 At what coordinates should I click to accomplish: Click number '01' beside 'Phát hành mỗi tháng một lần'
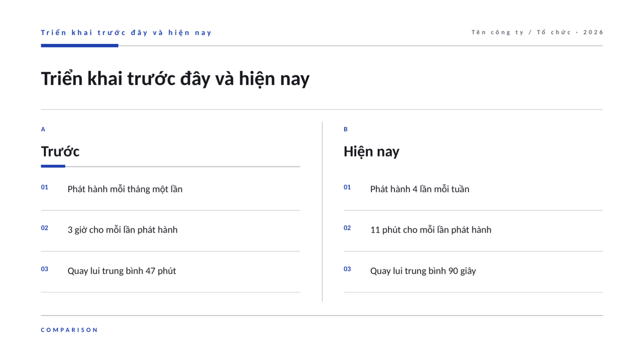tap(45, 187)
